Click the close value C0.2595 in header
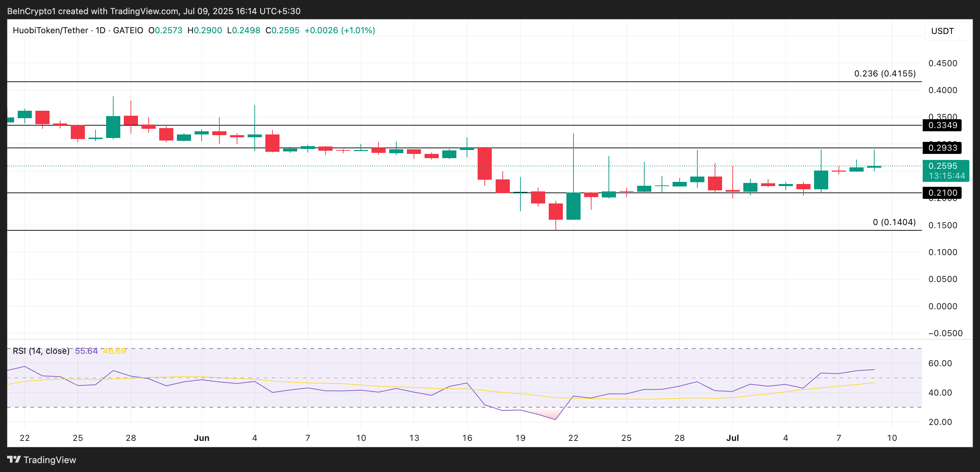 pyautogui.click(x=282, y=30)
